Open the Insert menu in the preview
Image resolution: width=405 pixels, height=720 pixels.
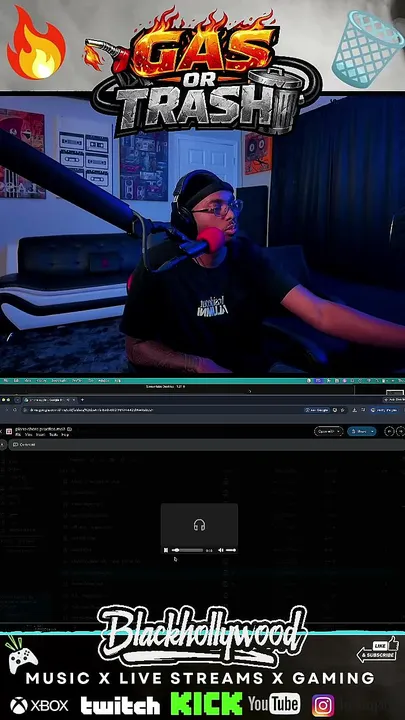coord(40,434)
